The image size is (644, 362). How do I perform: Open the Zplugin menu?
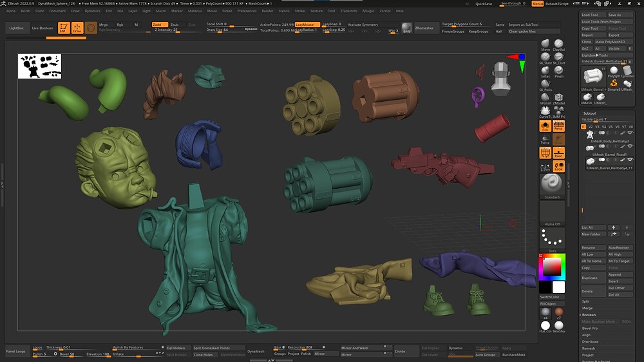368,11
